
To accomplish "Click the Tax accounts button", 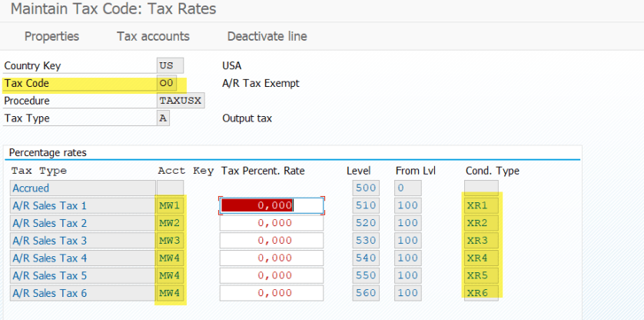I will click(x=153, y=36).
